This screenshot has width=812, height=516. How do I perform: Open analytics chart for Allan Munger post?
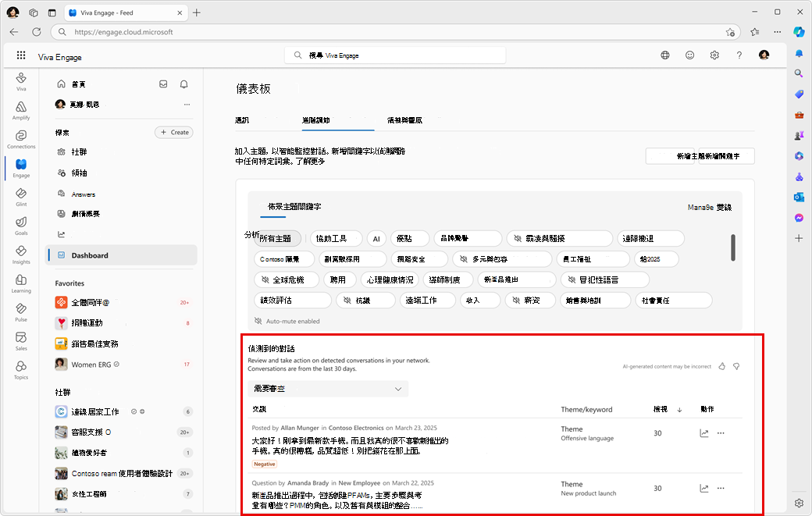coord(703,433)
